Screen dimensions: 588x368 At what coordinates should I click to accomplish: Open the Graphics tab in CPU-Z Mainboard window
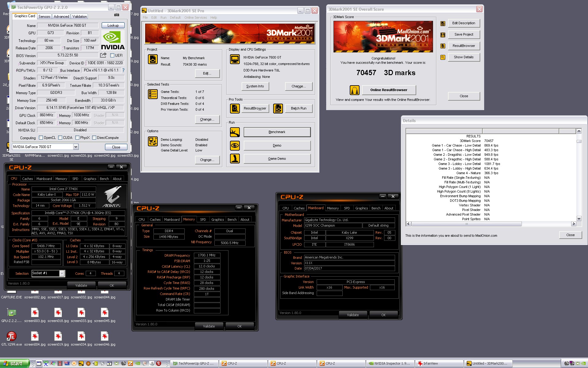point(361,208)
